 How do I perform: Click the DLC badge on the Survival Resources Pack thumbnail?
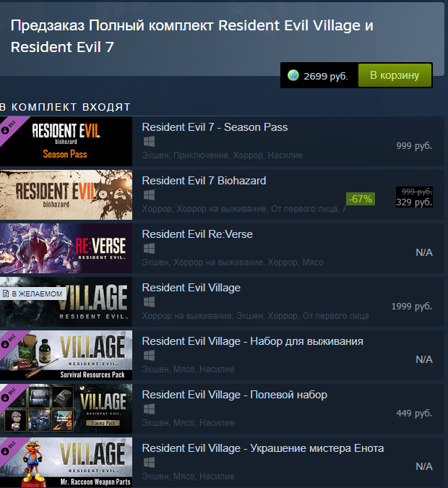click(9, 342)
